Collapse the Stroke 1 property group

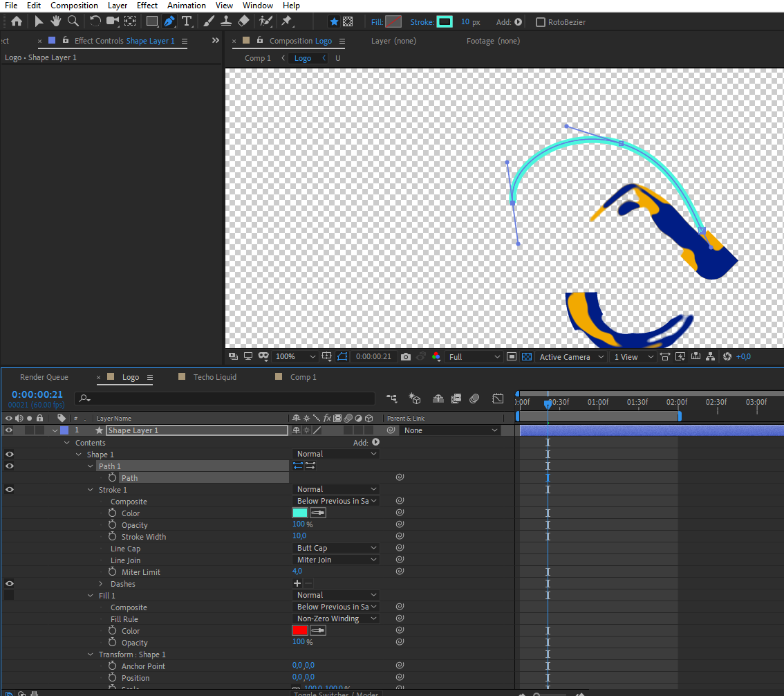[91, 490]
